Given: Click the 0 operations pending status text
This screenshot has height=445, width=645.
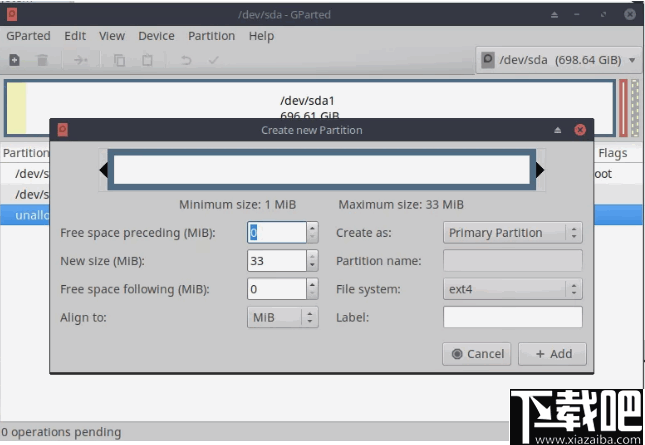Looking at the screenshot, I should (61, 432).
